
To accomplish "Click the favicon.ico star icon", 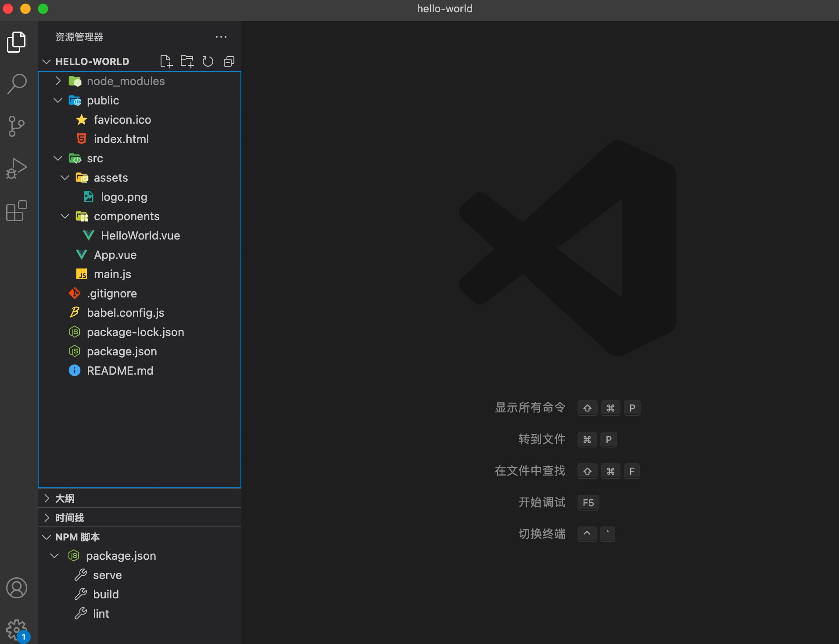I will pos(82,120).
